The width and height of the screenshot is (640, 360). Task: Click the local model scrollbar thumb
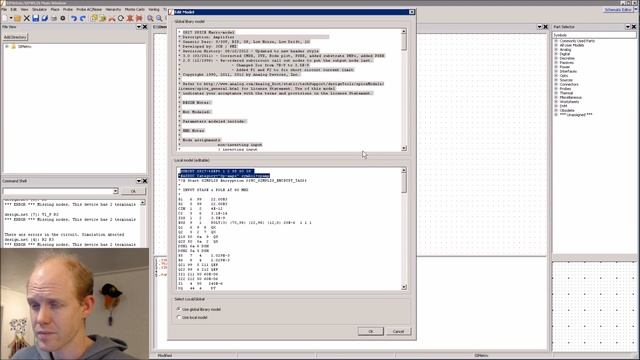pyautogui.click(x=404, y=182)
